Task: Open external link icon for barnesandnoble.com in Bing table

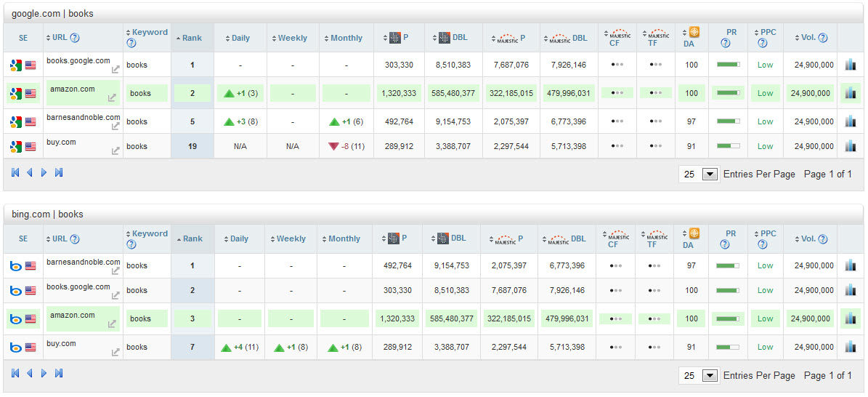Action: 115,271
